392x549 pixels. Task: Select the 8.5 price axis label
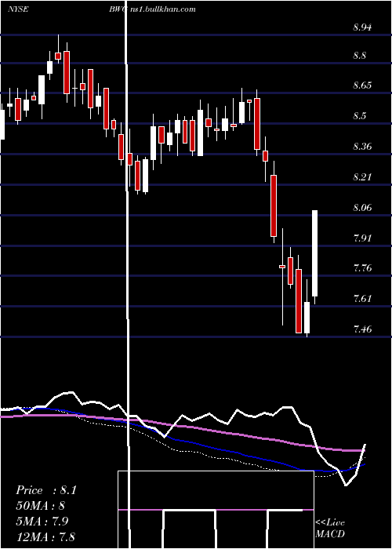point(360,116)
